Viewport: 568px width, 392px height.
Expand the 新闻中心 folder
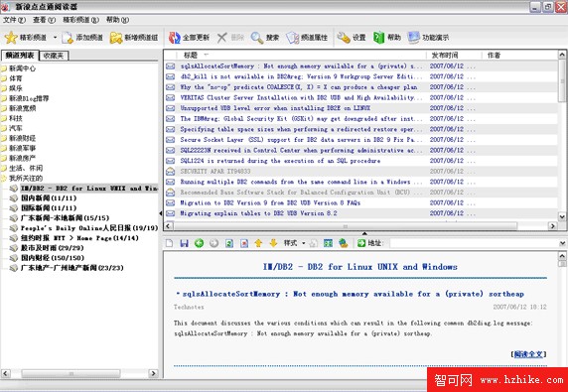[4, 68]
